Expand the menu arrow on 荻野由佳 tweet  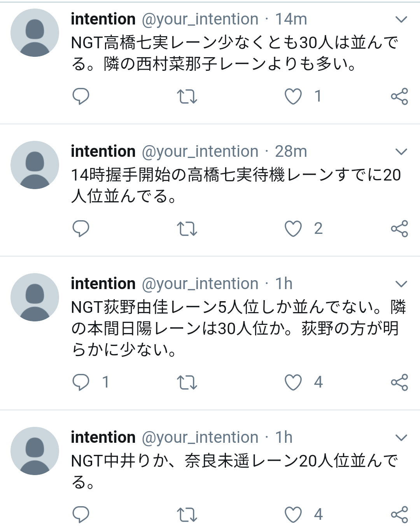[401, 284]
